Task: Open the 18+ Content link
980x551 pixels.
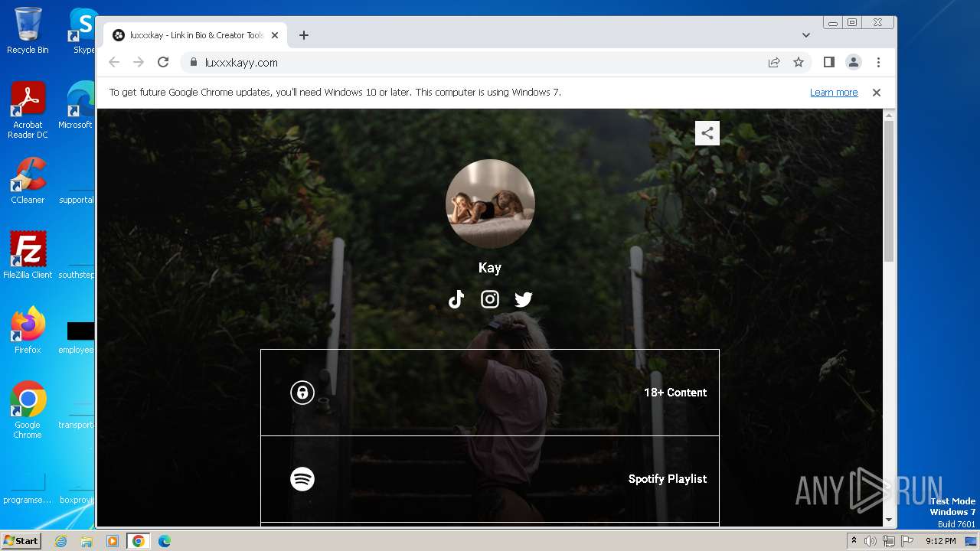Action: click(x=490, y=393)
